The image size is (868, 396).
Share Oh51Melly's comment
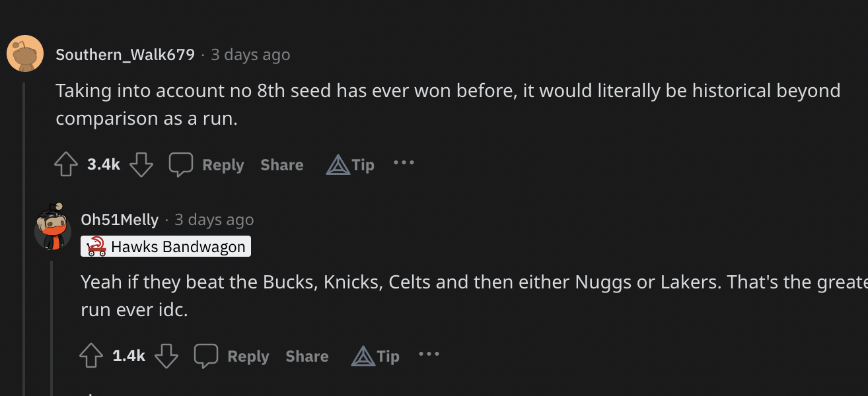click(x=307, y=356)
